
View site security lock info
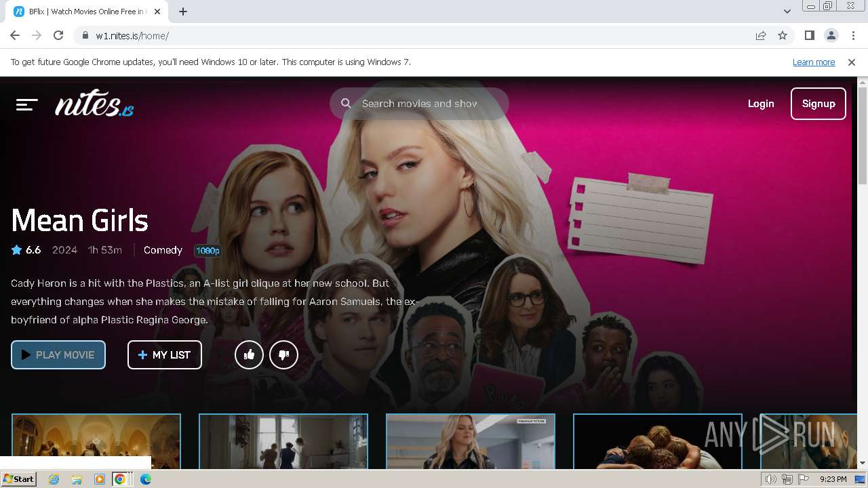coord(85,35)
